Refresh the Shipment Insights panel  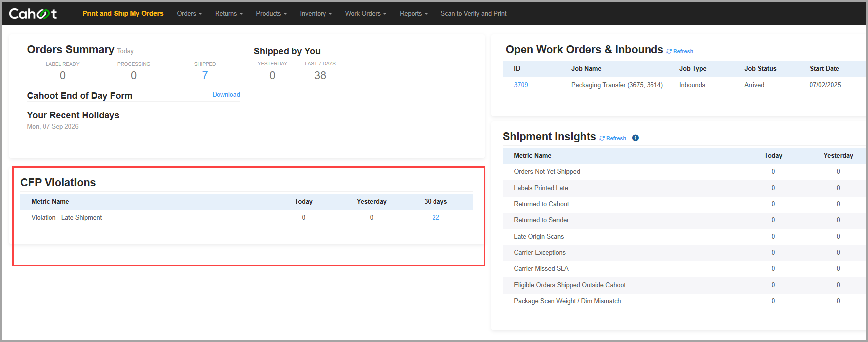click(x=613, y=138)
